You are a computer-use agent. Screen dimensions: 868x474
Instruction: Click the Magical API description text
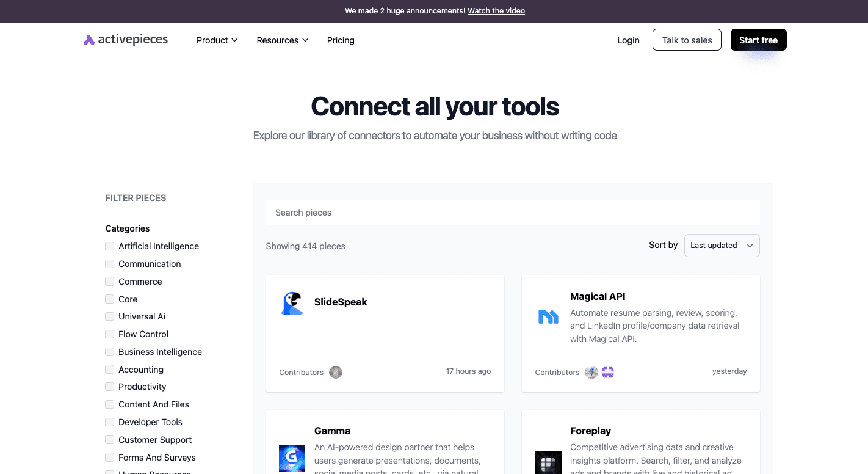pos(654,326)
